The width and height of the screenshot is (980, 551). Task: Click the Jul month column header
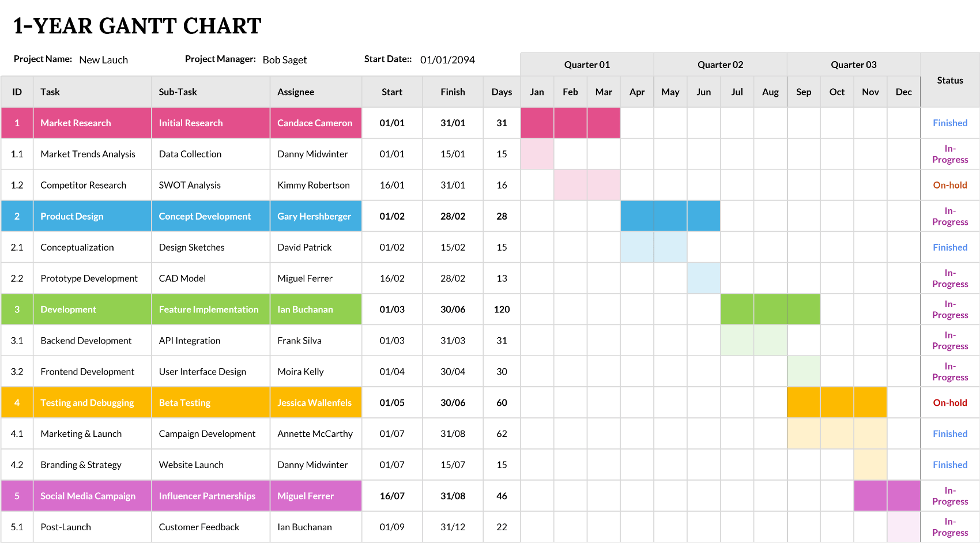(737, 92)
